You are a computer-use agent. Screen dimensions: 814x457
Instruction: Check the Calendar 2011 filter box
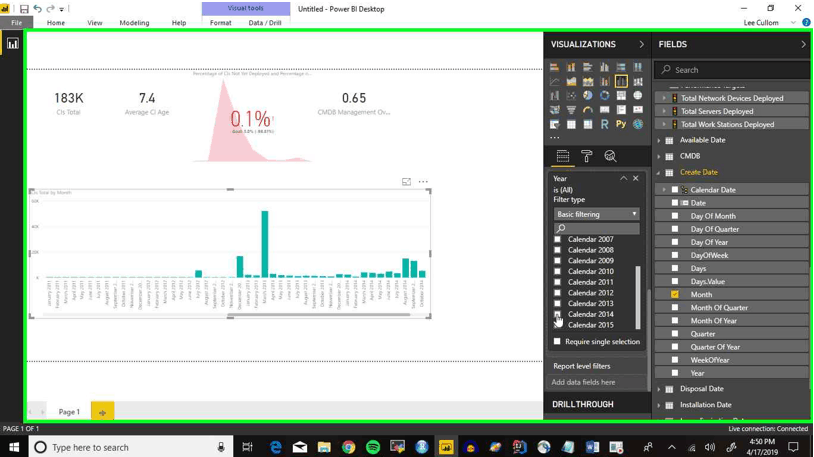coord(557,282)
